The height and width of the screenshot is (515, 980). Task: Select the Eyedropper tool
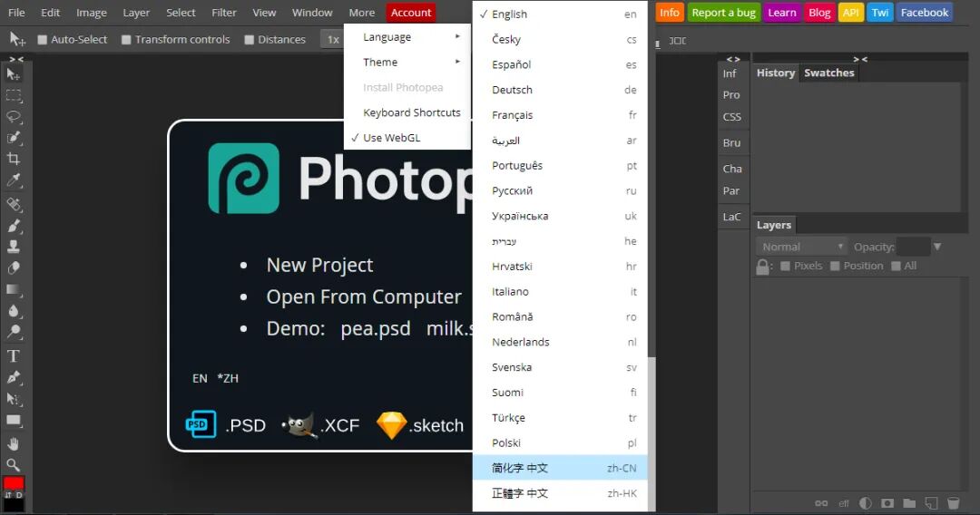click(13, 180)
